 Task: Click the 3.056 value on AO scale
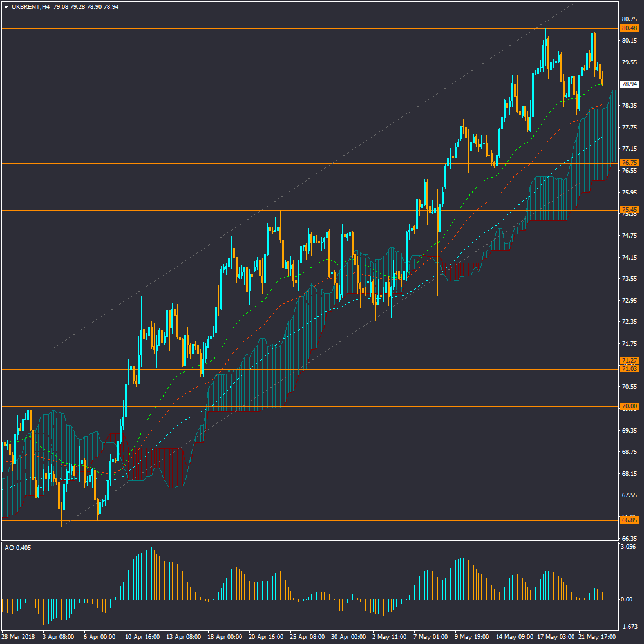coord(629,547)
